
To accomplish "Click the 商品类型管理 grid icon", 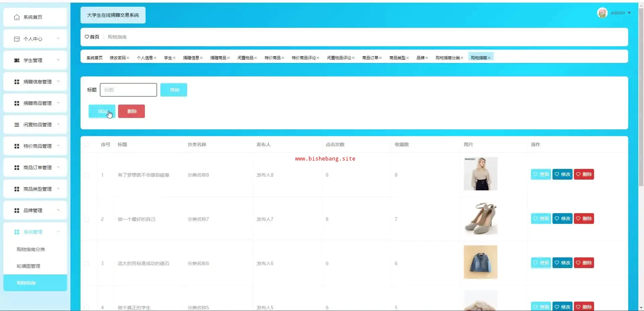I will point(17,189).
